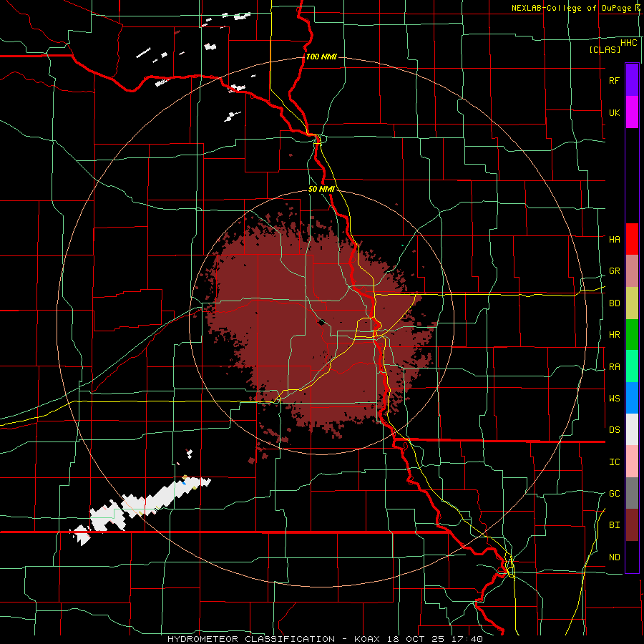644x644 pixels.
Task: Click the 'HA' legend label text
Action: point(614,239)
